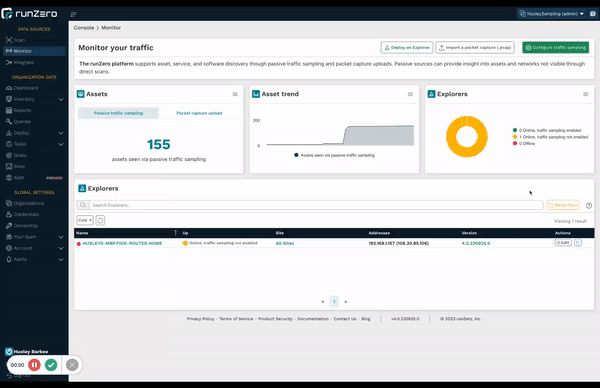The width and height of the screenshot is (600, 388).
Task: Click Console in breadcrumb
Action: coord(84,28)
